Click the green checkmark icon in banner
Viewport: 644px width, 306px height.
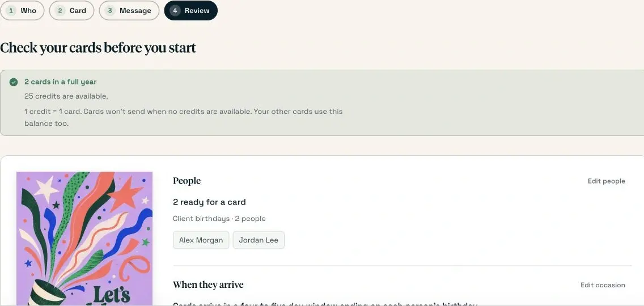(x=14, y=82)
